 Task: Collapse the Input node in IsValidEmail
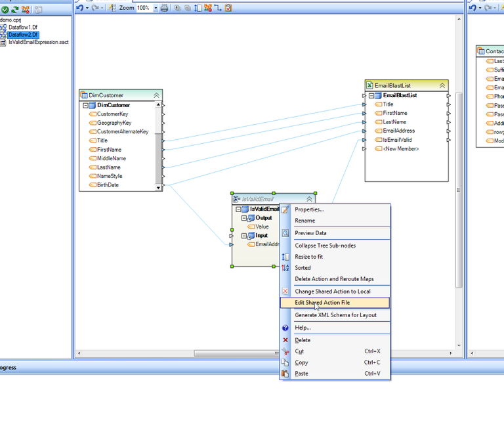click(243, 236)
